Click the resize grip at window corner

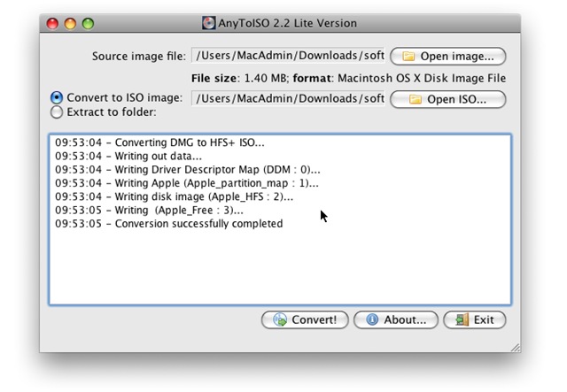click(516, 347)
